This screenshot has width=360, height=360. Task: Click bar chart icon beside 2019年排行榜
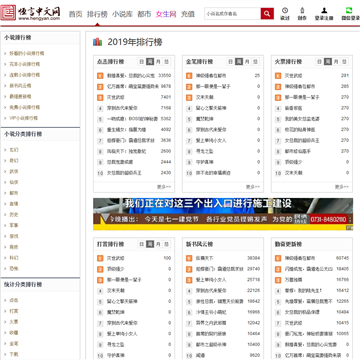click(98, 42)
